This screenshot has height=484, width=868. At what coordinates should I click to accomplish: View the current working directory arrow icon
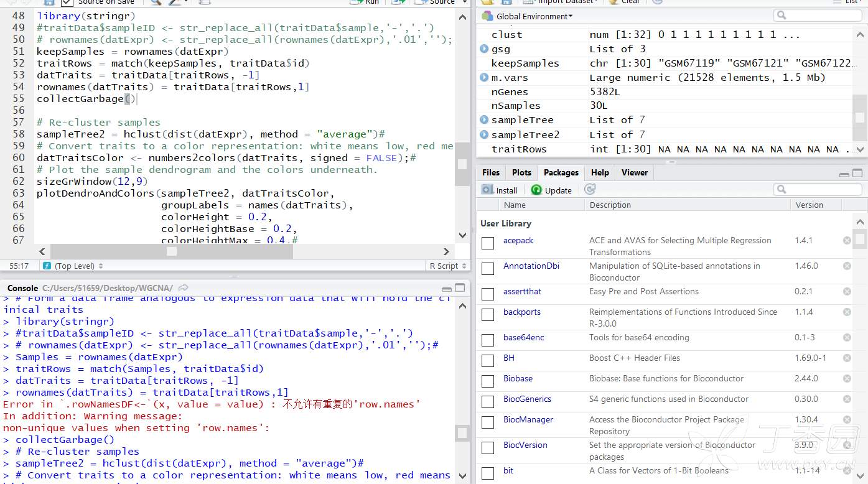[183, 288]
